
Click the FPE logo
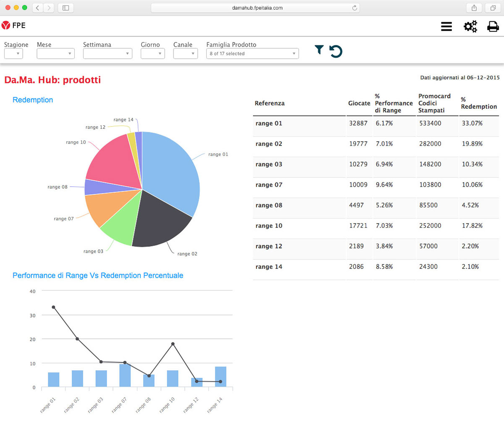pyautogui.click(x=13, y=26)
